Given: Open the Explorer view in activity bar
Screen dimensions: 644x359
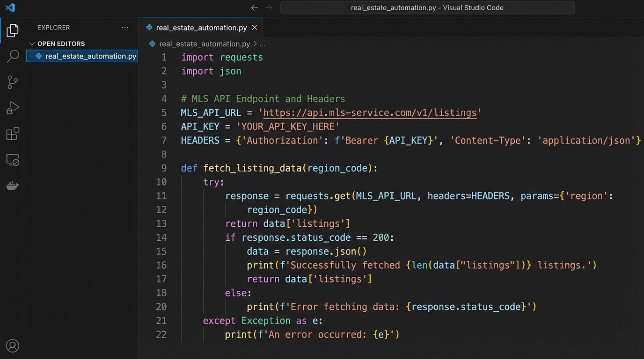Looking at the screenshot, I should 13,31.
